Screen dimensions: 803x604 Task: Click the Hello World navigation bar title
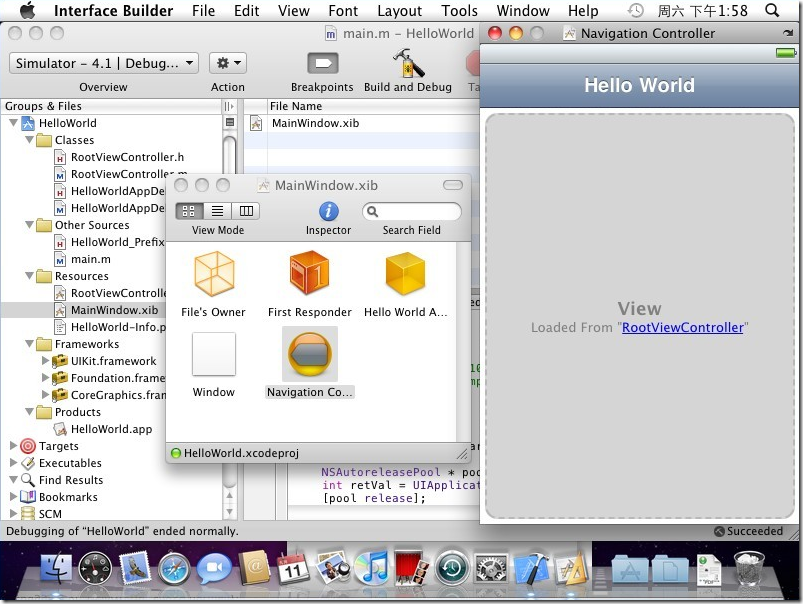tap(640, 85)
